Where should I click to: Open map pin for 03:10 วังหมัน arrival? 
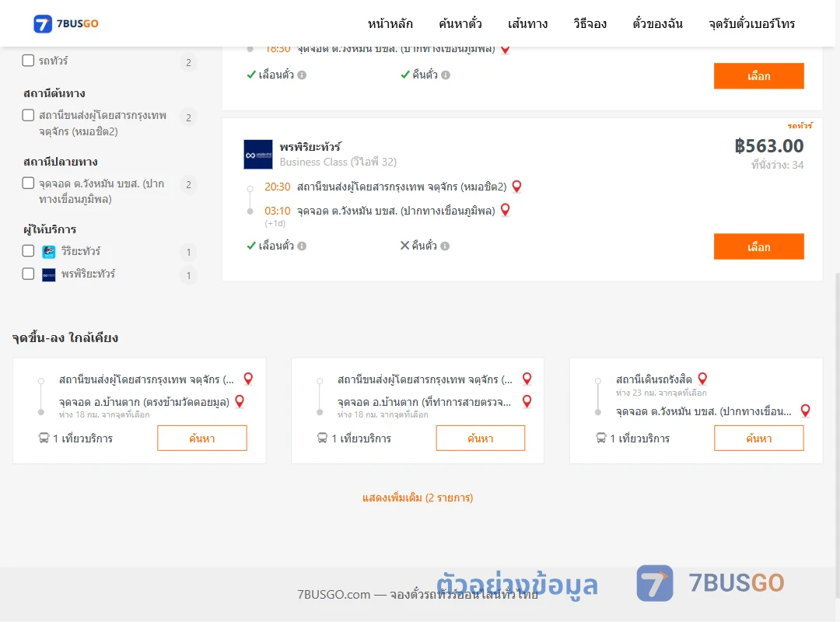(x=506, y=210)
